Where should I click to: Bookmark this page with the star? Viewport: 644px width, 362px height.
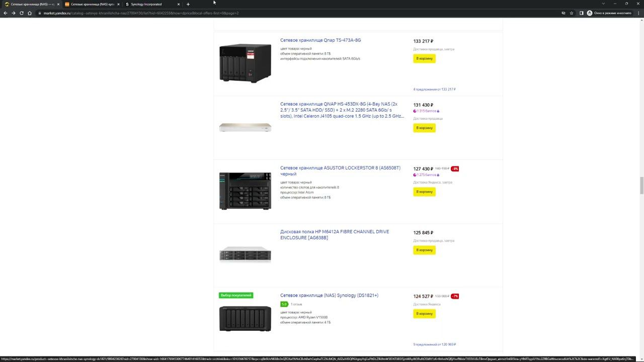pos(572,13)
